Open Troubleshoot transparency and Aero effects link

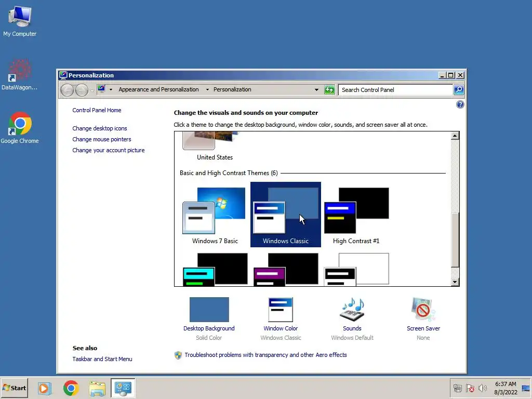pyautogui.click(x=265, y=355)
